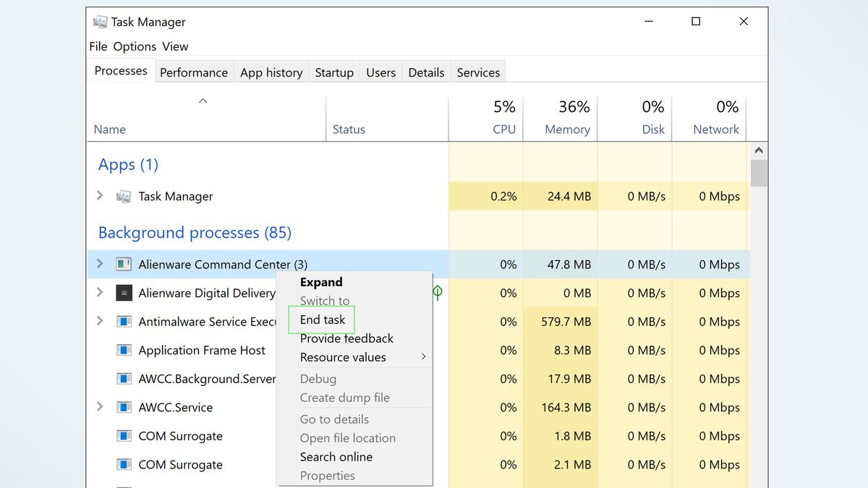Click the Alienware Digital Delivery process icon
868x488 pixels.
pyautogui.click(x=122, y=293)
